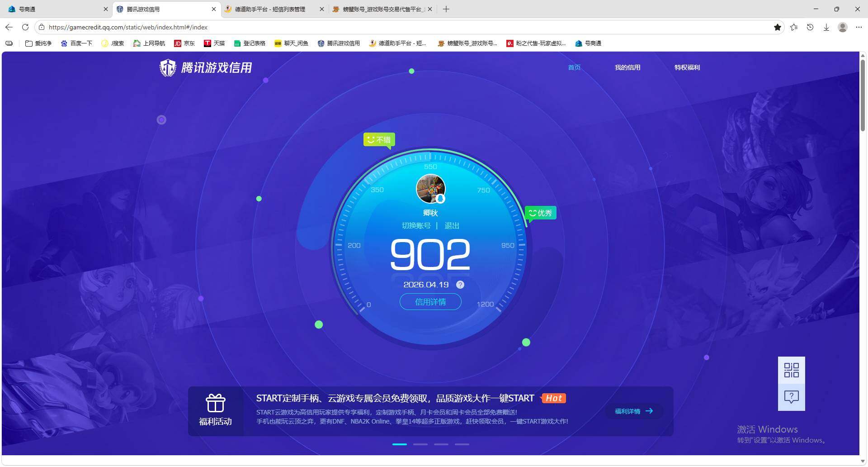The width and height of the screenshot is (868, 467).
Task: Open 福利详情 in the banner
Action: [632, 411]
